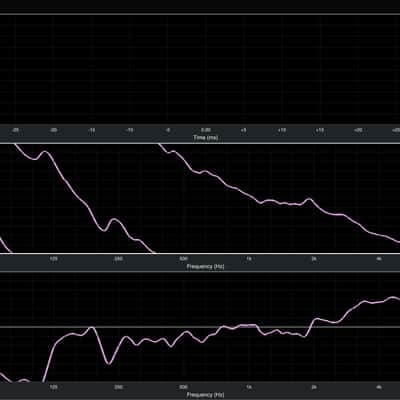The image size is (400, 400).
Task: Click the white line above the top plot
Action: (200, 14)
